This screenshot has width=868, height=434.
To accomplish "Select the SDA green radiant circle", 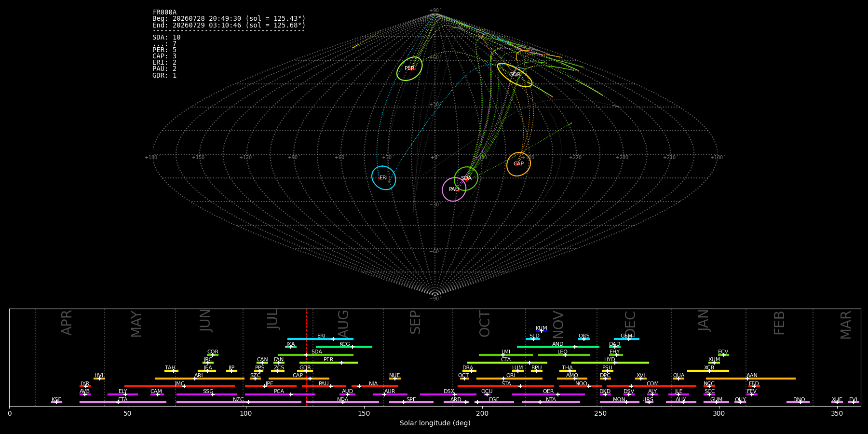I will pos(466,178).
